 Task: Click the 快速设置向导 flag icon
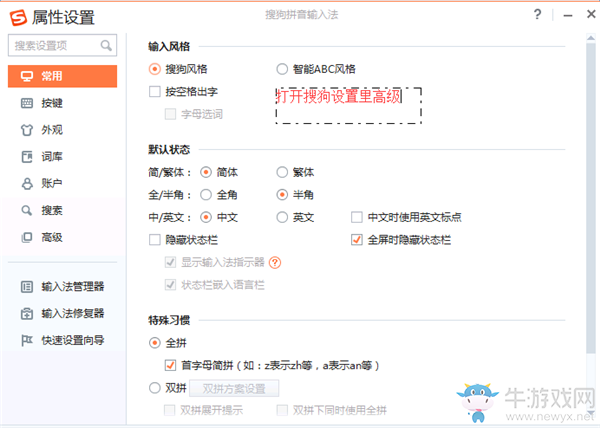click(27, 340)
